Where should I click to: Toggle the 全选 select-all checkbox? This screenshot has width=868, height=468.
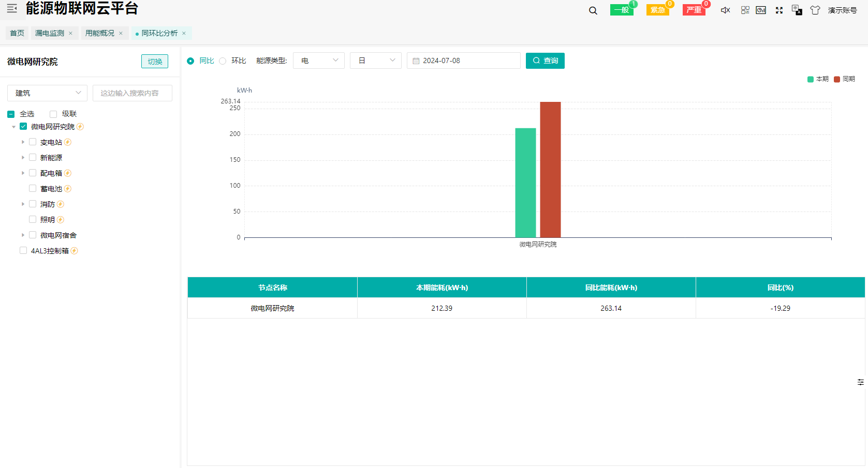[x=11, y=114]
